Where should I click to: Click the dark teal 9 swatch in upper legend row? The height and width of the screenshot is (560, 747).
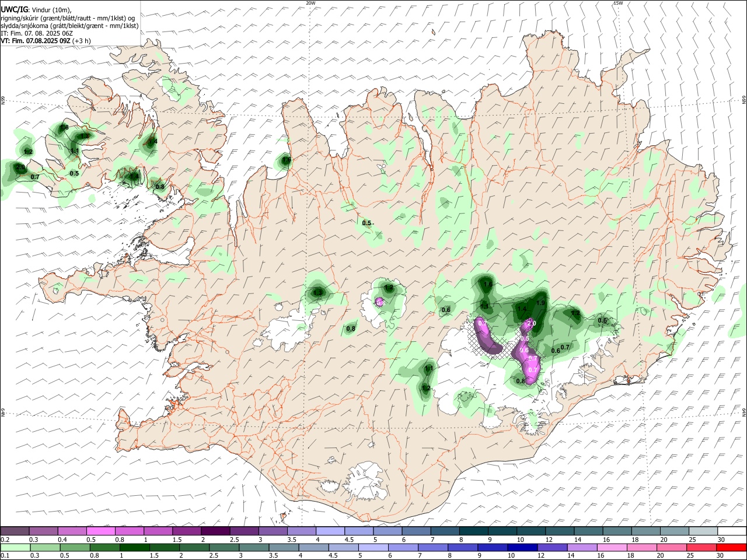[502, 531]
